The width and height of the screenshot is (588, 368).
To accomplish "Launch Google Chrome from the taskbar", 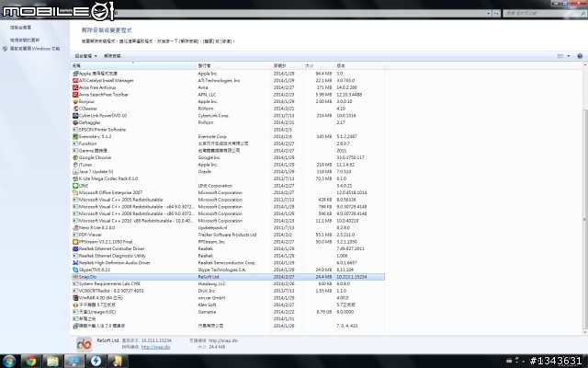I will 31,361.
